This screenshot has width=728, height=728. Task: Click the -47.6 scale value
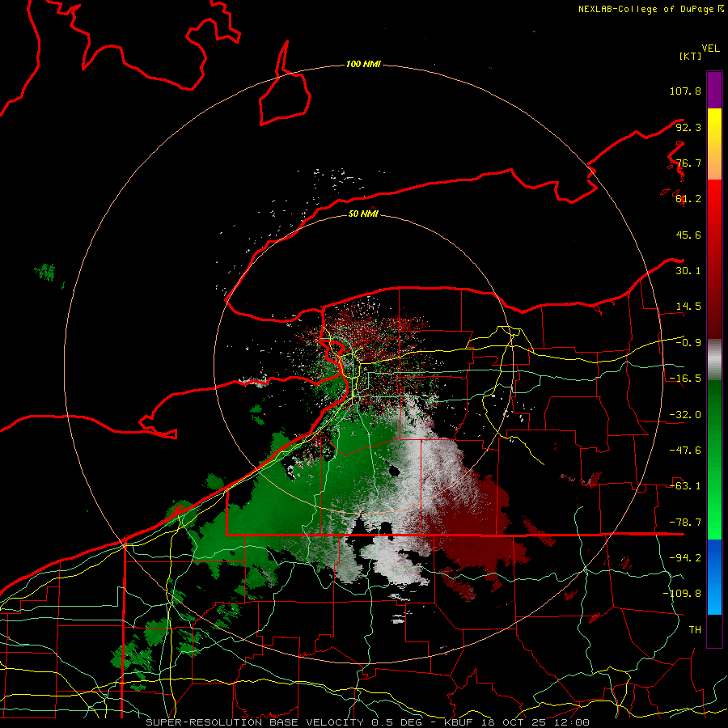pos(685,451)
